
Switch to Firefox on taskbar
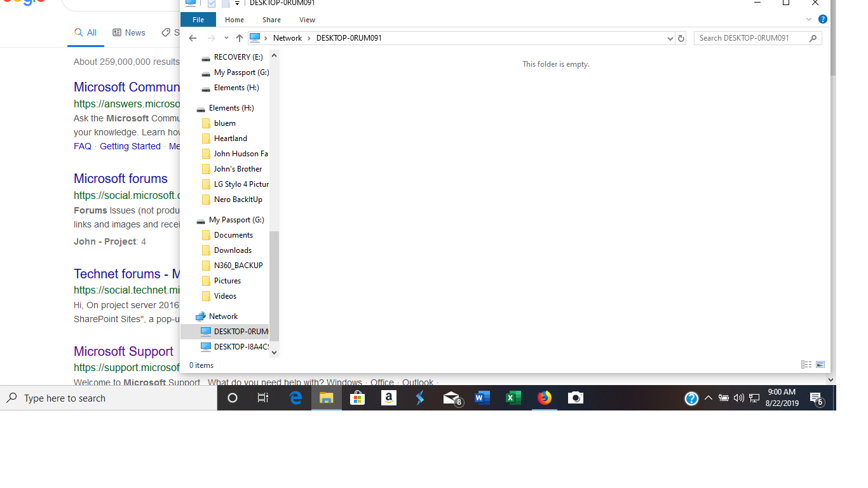coord(545,398)
